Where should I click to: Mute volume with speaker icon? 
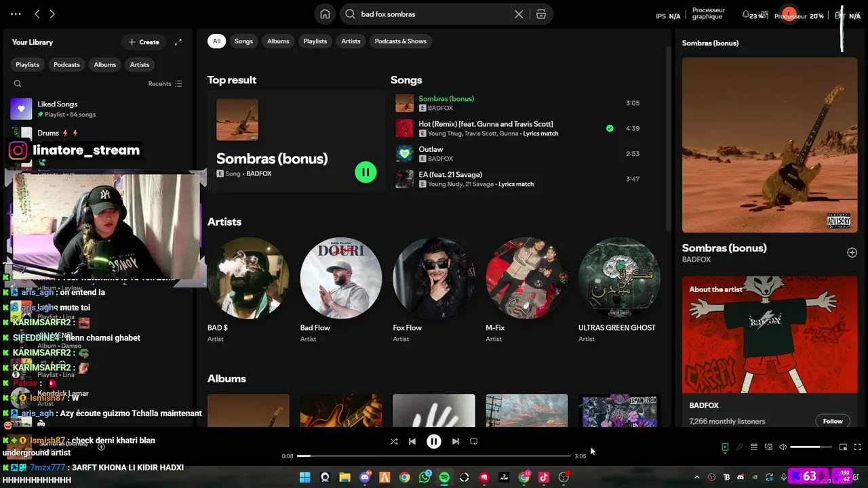(x=783, y=447)
